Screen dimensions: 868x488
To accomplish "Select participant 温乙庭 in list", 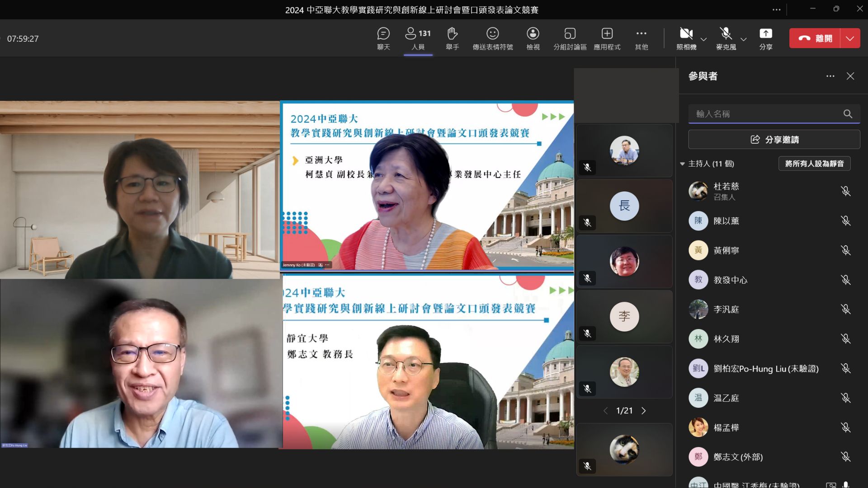I will (769, 398).
